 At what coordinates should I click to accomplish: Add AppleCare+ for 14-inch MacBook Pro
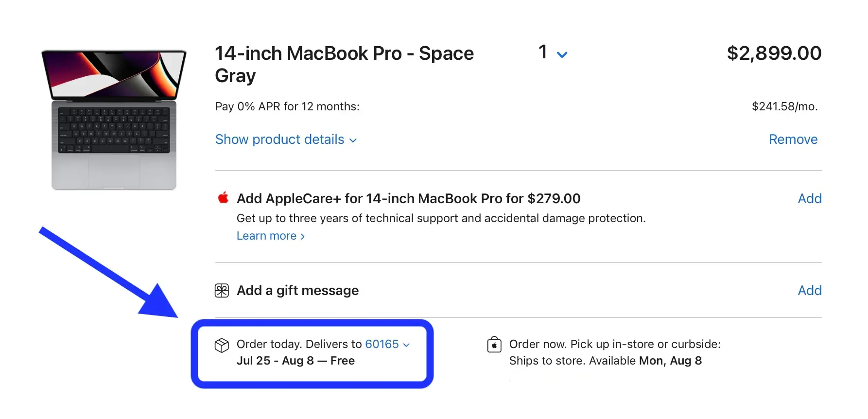(x=809, y=198)
